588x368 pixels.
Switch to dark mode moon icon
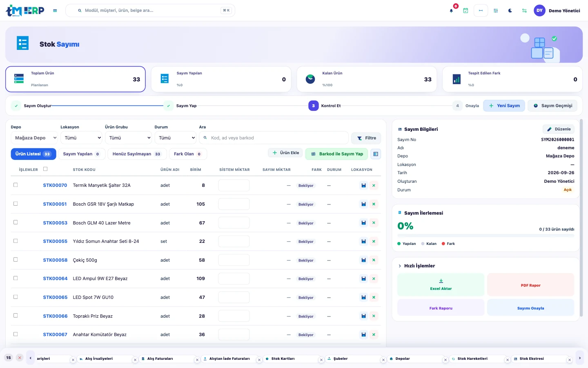510,11
